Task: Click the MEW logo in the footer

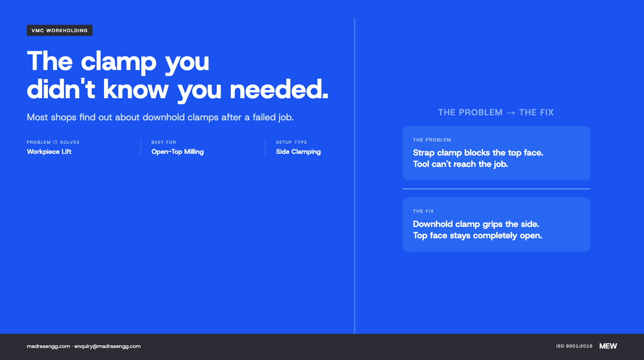Action: (608, 347)
